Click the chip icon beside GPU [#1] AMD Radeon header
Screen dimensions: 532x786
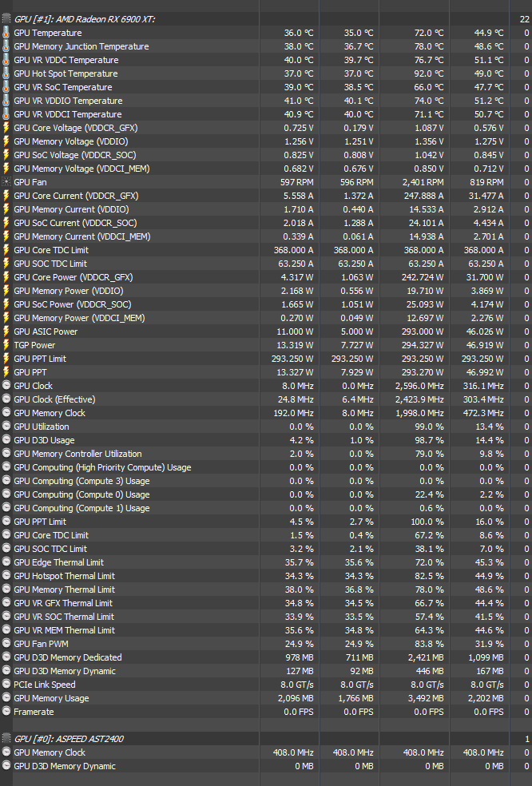(x=6, y=19)
